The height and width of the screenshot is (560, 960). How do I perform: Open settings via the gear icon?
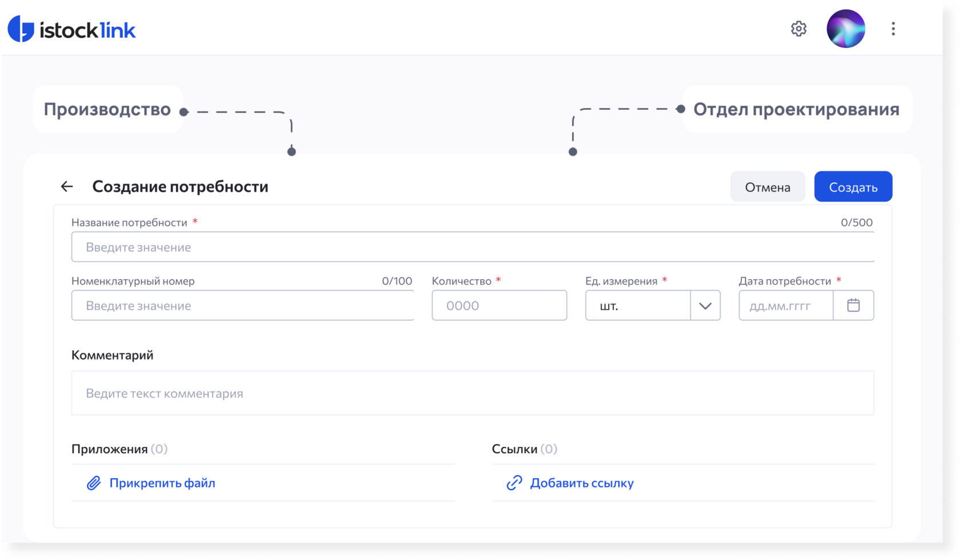point(798,29)
